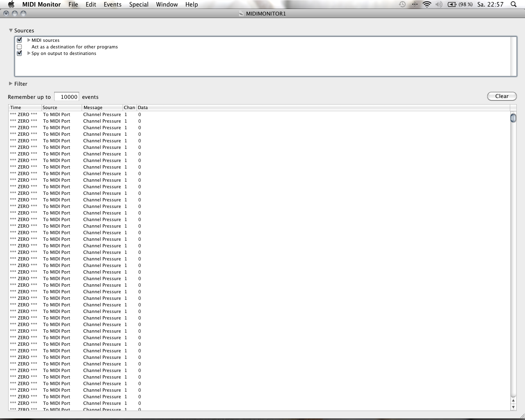Open Spotlight search magnifier
This screenshot has width=525, height=420.
coord(514,5)
